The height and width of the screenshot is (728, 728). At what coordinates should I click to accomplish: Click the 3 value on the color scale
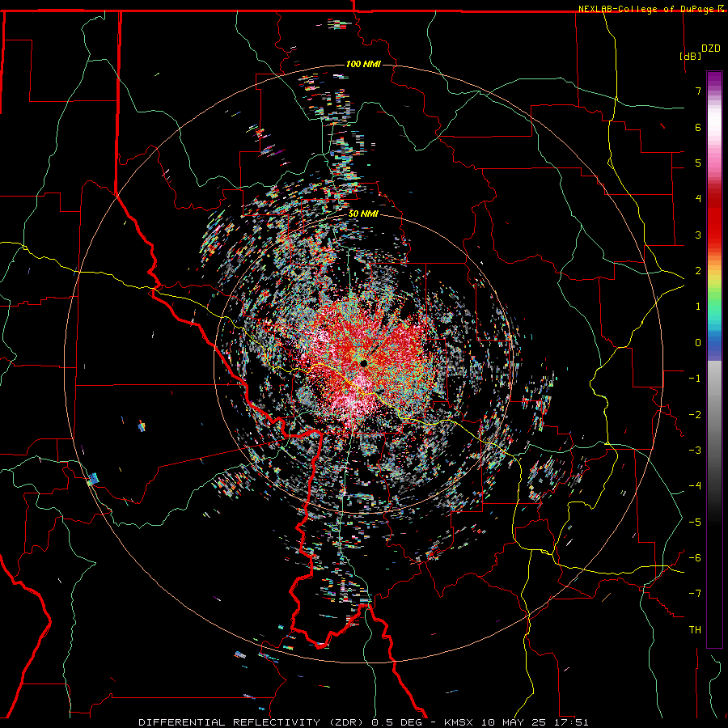tap(698, 235)
